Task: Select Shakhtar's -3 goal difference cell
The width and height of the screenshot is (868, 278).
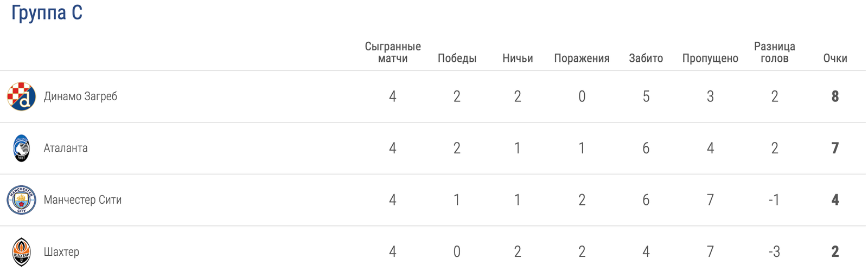Action: click(774, 252)
